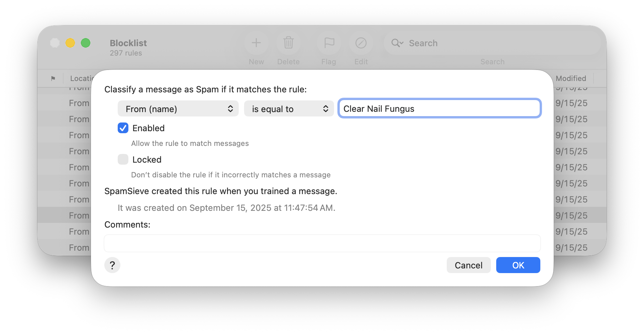Viewport: 644px width, 336px height.
Task: Click the Cancel button
Action: point(468,265)
